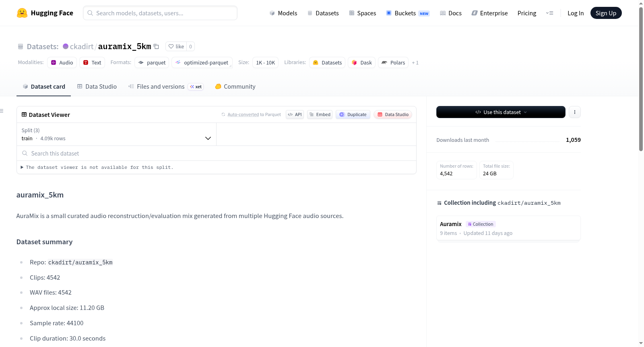644x347 pixels.
Task: Open the more navigation options menu icon
Action: pyautogui.click(x=549, y=13)
